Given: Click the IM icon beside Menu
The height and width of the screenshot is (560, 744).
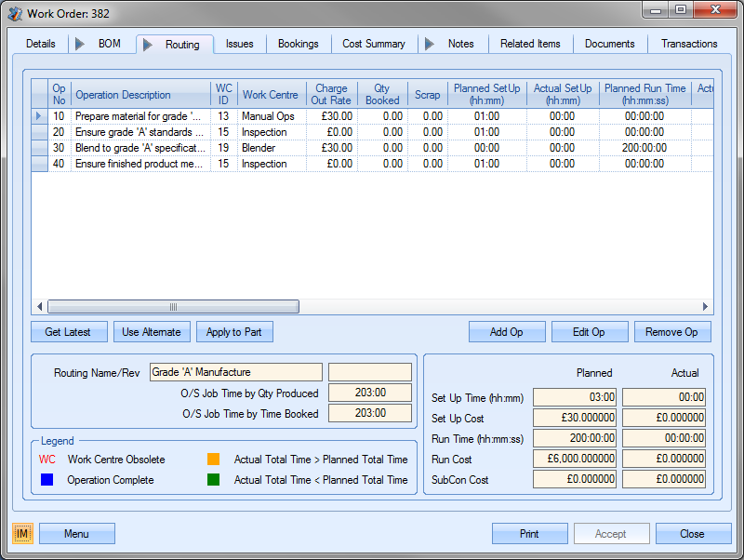Looking at the screenshot, I should pos(22,533).
